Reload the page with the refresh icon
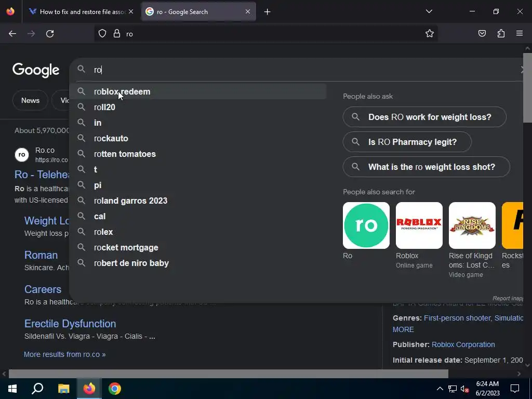This screenshot has height=399, width=532. pos(50,34)
